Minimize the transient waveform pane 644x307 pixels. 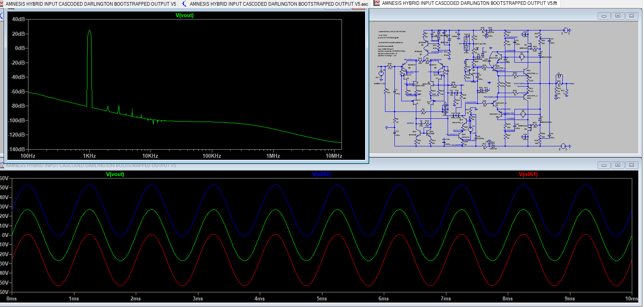coord(604,165)
